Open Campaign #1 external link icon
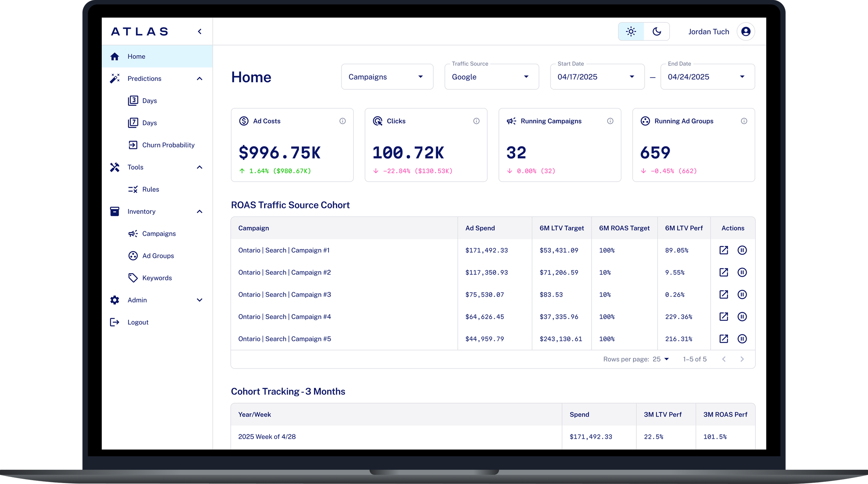This screenshot has height=484, width=868. tap(724, 250)
